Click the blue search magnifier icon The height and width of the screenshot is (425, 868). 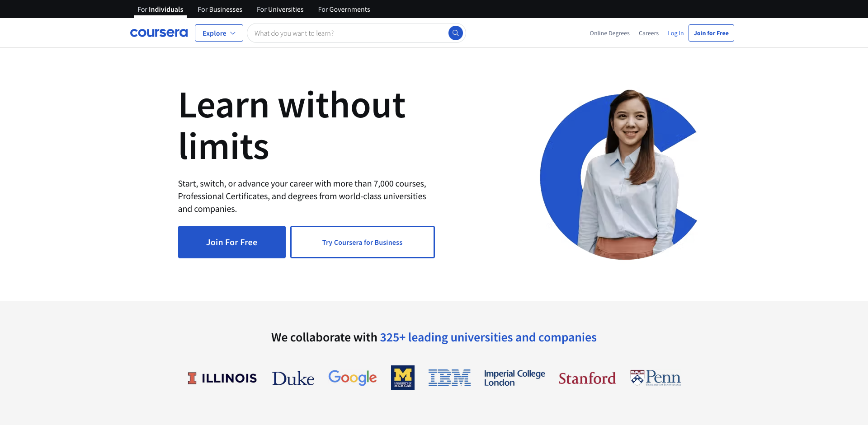coord(455,33)
